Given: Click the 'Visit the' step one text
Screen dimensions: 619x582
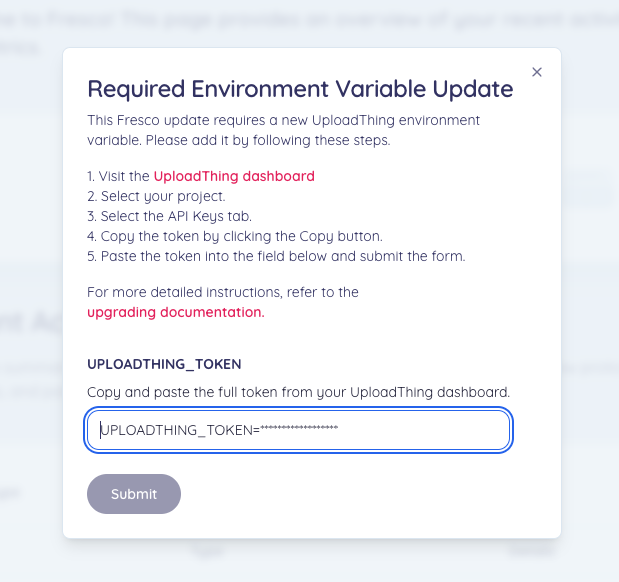Looking at the screenshot, I should [118, 176].
